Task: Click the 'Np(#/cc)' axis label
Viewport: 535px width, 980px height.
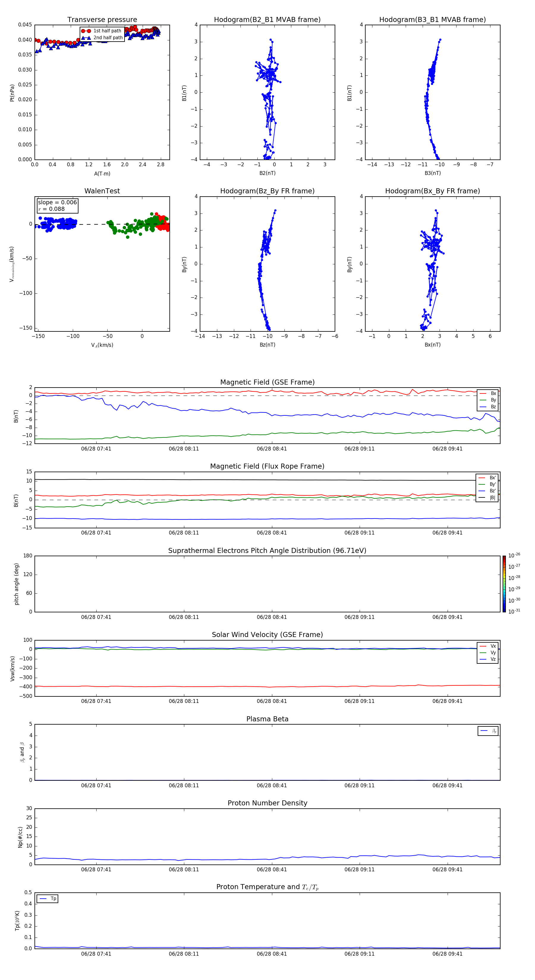Action: (20, 837)
